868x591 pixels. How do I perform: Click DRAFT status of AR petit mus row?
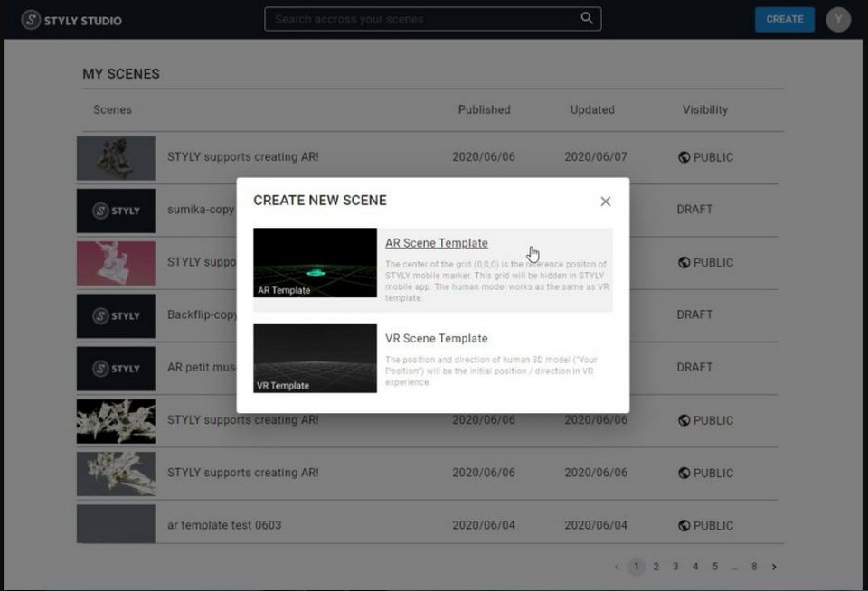694,367
